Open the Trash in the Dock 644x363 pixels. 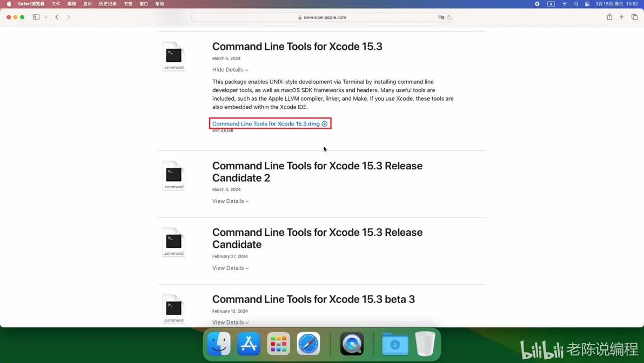click(x=425, y=344)
